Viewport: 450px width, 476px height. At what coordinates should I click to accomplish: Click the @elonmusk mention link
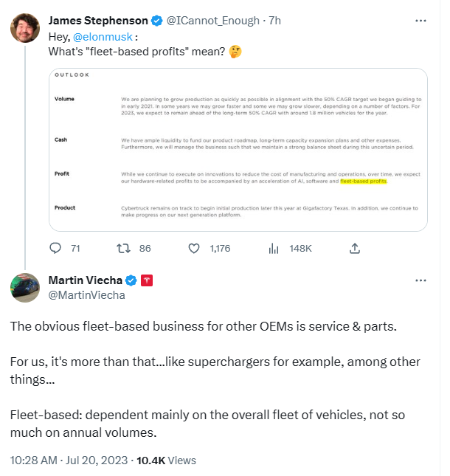(98, 36)
